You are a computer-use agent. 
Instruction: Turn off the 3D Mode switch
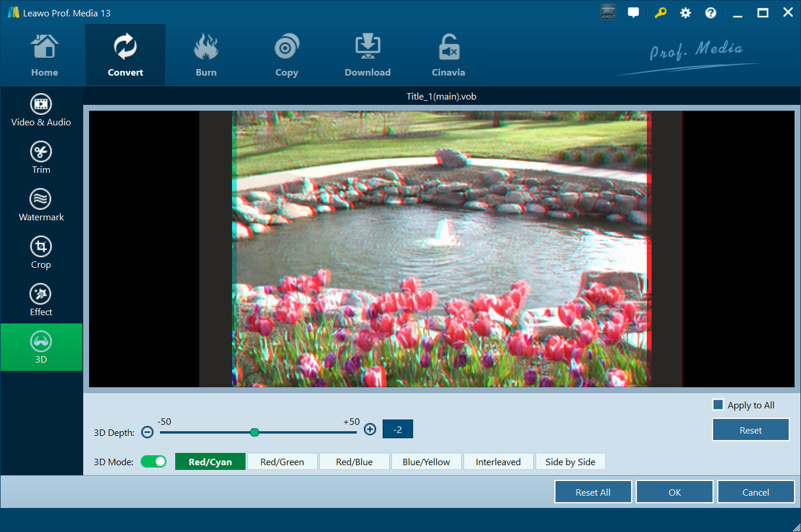click(x=154, y=462)
